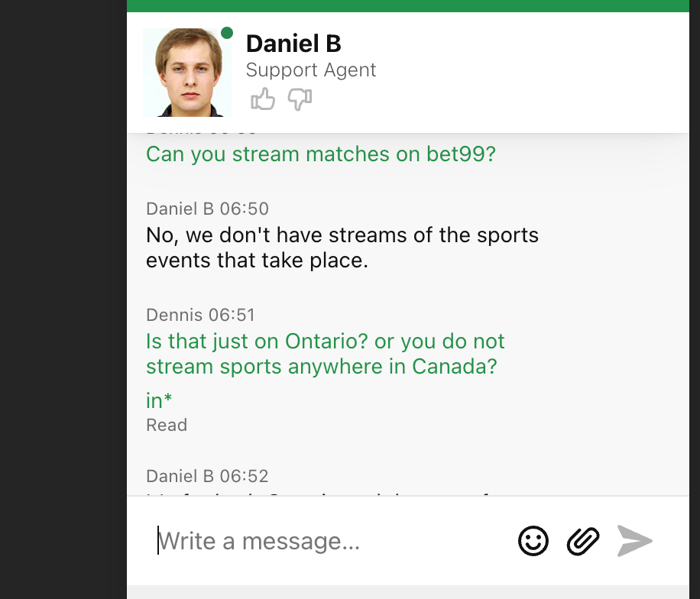
Task: Click the Dennis 06:51 timestamp
Action: click(200, 315)
